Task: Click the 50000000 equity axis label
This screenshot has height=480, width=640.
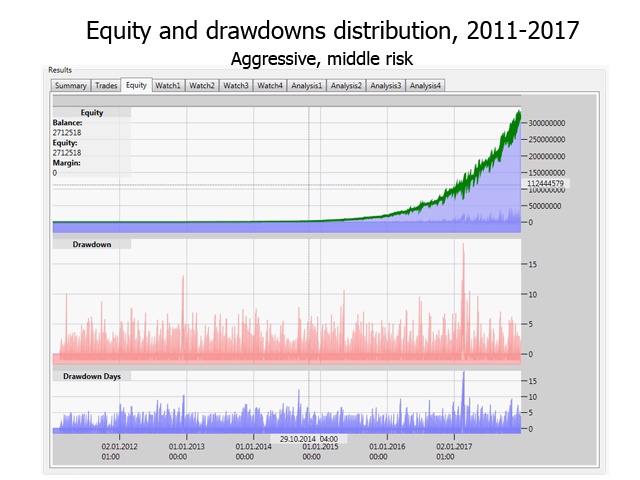Action: point(544,206)
